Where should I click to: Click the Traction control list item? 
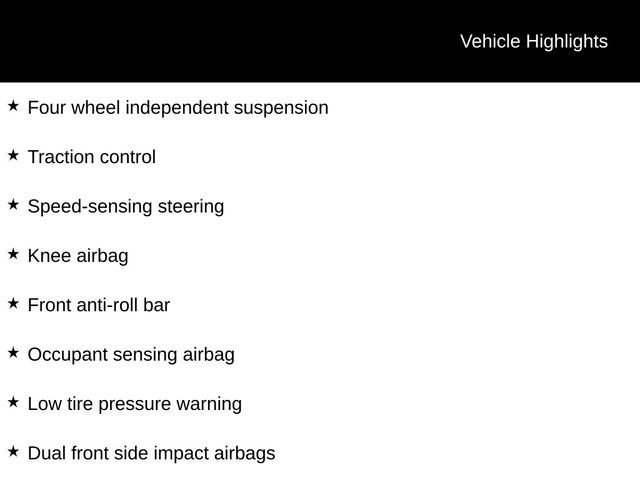(92, 157)
